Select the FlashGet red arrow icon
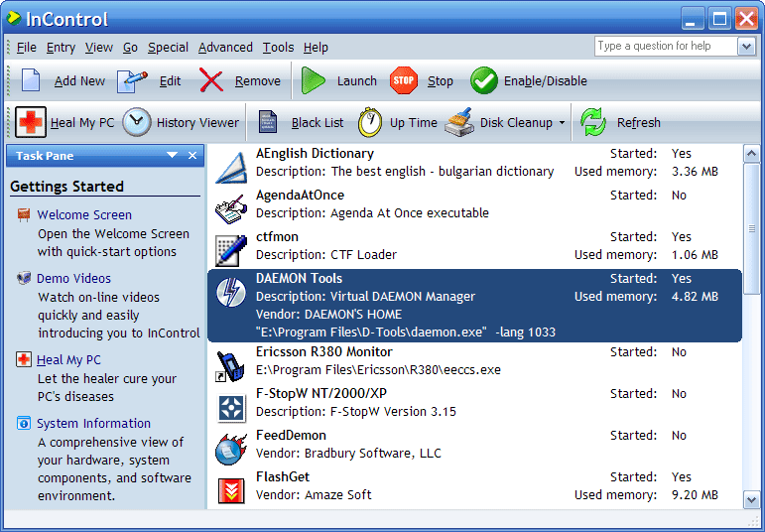 coord(231,491)
